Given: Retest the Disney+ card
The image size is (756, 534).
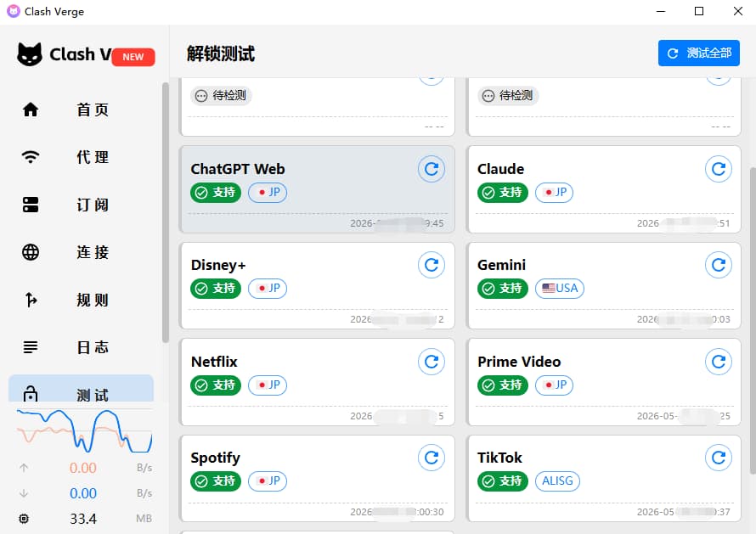Looking at the screenshot, I should tap(431, 265).
